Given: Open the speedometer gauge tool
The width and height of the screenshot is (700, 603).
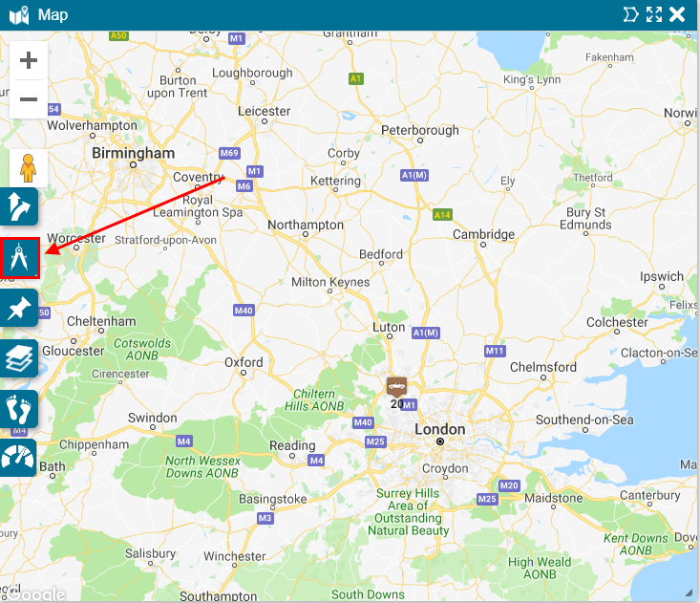Looking at the screenshot, I should coord(18,458).
